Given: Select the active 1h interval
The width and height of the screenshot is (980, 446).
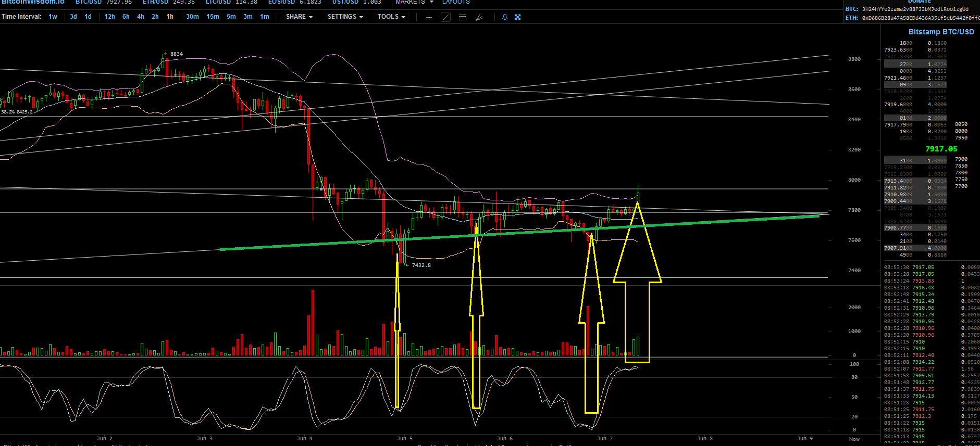Looking at the screenshot, I should 170,17.
